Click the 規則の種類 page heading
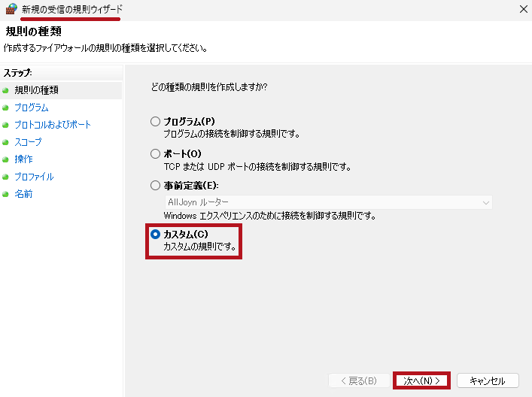The width and height of the screenshot is (532, 397). (34, 32)
